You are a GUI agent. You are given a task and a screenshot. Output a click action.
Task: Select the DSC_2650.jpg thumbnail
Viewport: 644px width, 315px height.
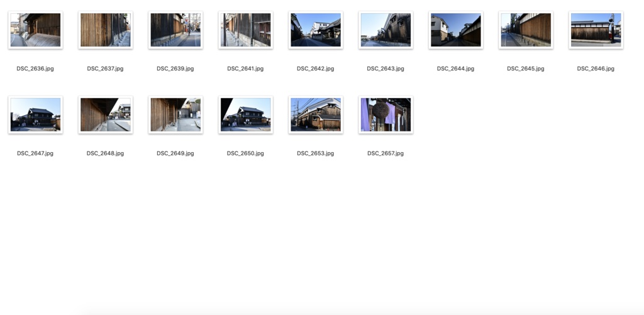pos(246,114)
